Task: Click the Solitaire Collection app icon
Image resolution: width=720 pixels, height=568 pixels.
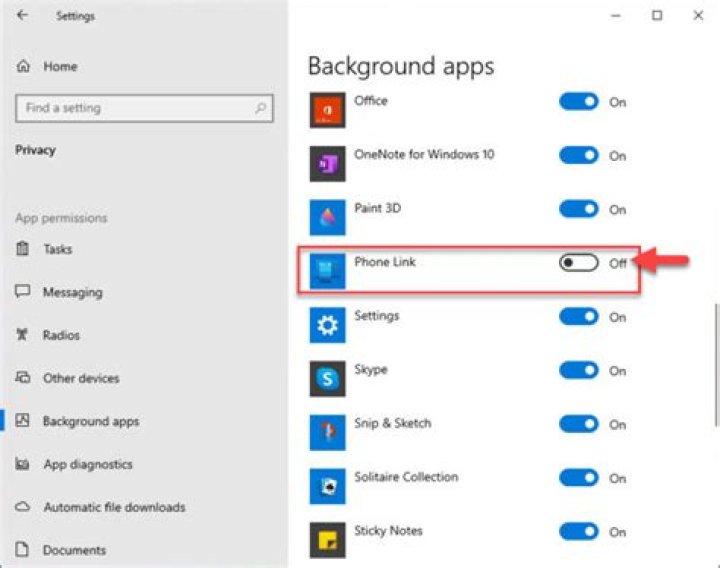Action: tap(327, 486)
